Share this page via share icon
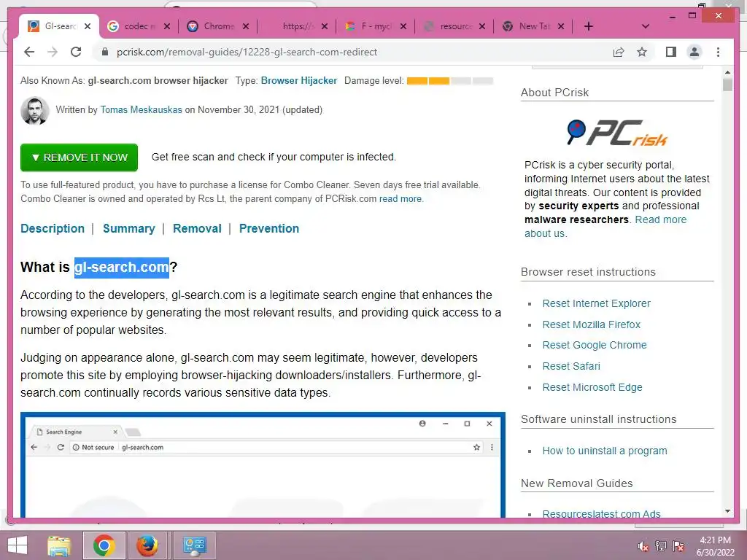 pos(619,52)
